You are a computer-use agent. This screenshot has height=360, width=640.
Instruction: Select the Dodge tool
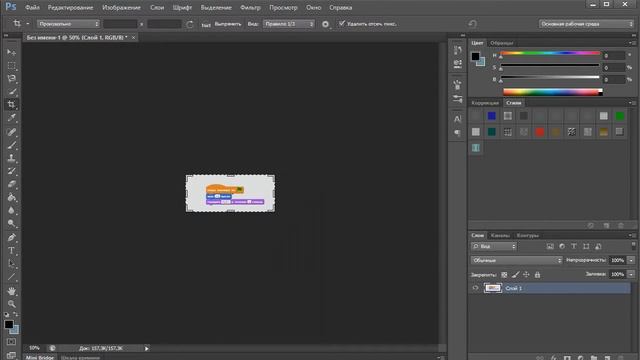click(x=11, y=223)
